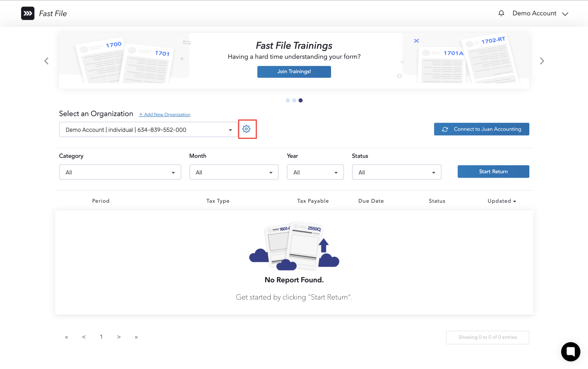Open the Month filter dropdown
The height and width of the screenshot is (369, 588).
[x=234, y=172]
